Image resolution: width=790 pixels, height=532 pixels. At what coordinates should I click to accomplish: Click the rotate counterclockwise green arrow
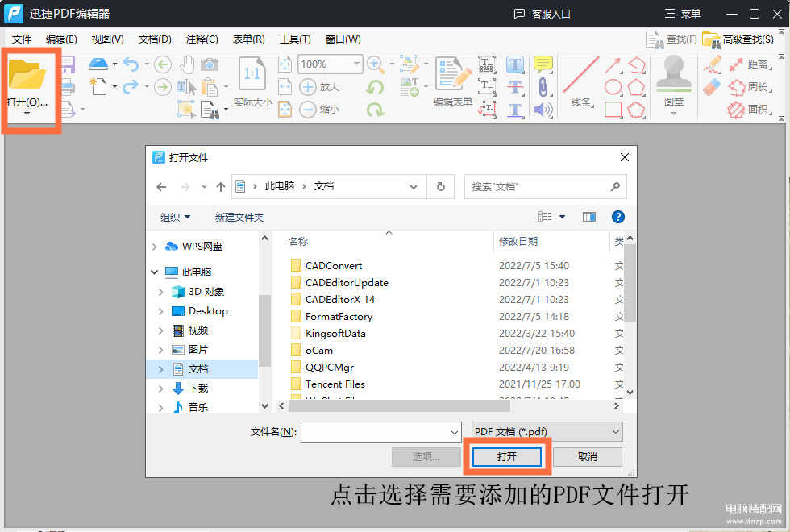point(375,87)
